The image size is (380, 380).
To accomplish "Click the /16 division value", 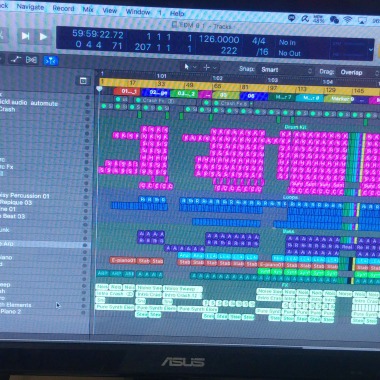I will point(262,52).
